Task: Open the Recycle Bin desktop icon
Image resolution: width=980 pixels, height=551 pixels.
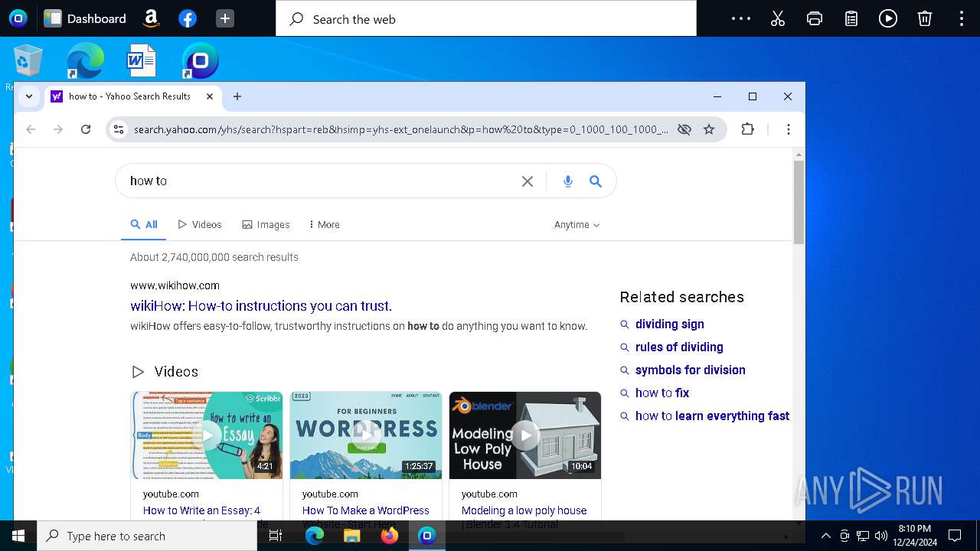Action: 28,60
